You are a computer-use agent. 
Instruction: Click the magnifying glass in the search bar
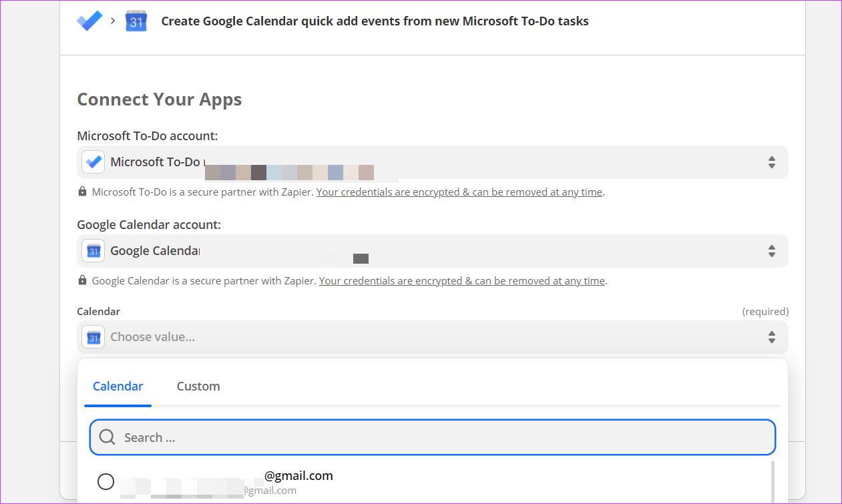107,437
